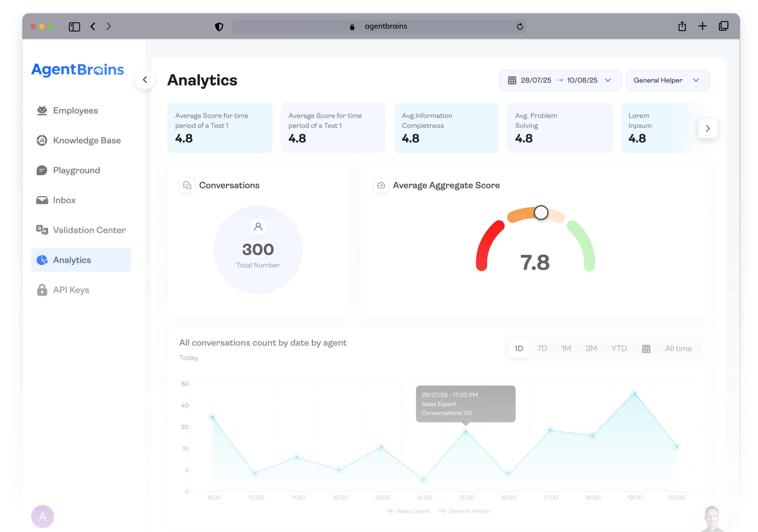The width and height of the screenshot is (758, 532).
Task: Click the Inbox tray icon
Action: (x=42, y=200)
